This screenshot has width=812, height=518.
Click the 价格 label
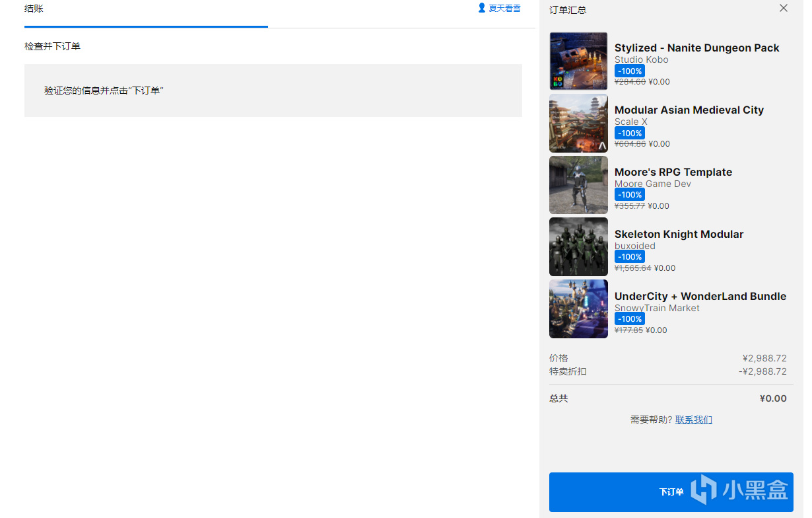(x=558, y=358)
